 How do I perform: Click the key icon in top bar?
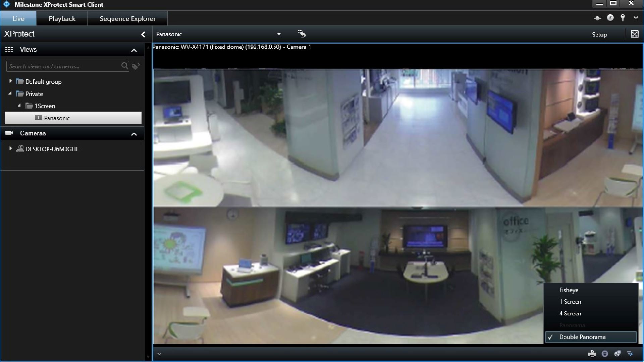coord(623,18)
